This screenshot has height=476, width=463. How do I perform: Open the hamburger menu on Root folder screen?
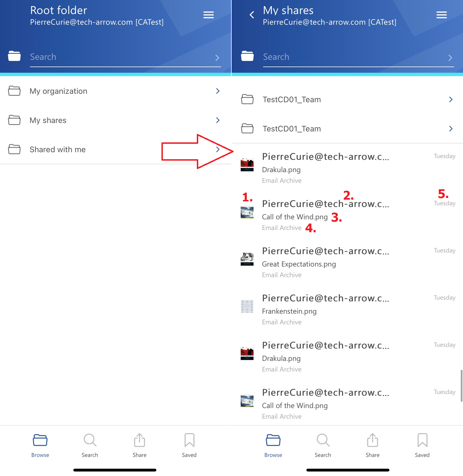pyautogui.click(x=209, y=15)
